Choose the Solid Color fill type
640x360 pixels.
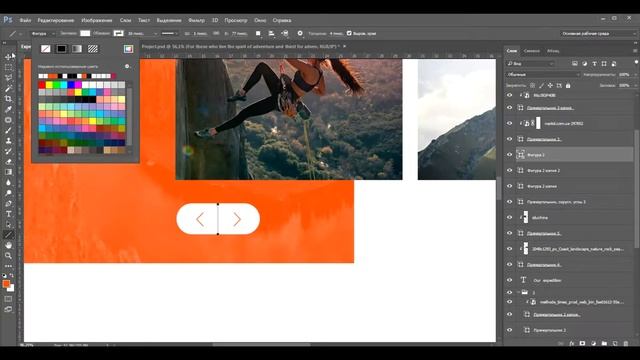pyautogui.click(x=61, y=49)
